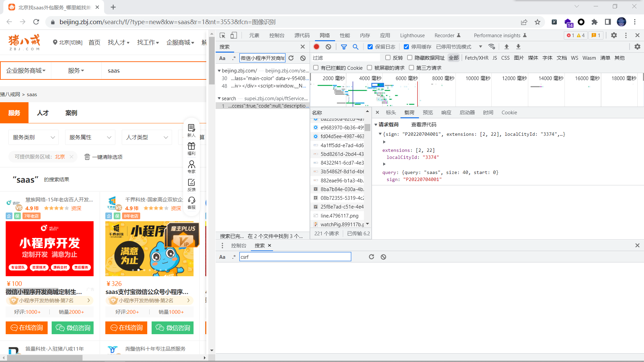Open the throttling mode dropdown arrow

480,47
